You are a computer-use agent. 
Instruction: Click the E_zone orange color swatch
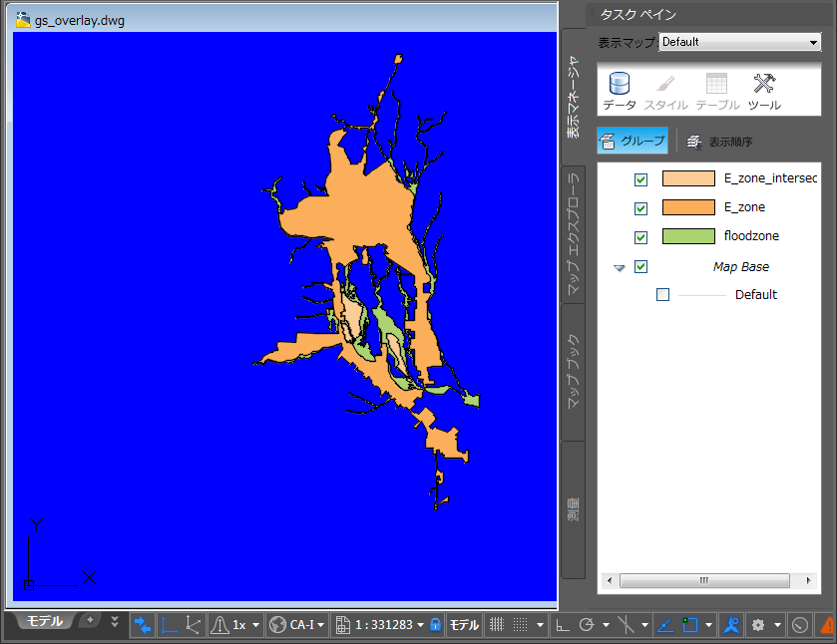point(688,207)
